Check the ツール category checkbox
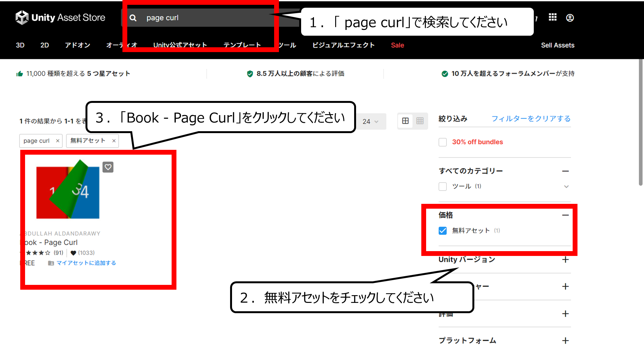The image size is (644, 345). click(x=443, y=186)
